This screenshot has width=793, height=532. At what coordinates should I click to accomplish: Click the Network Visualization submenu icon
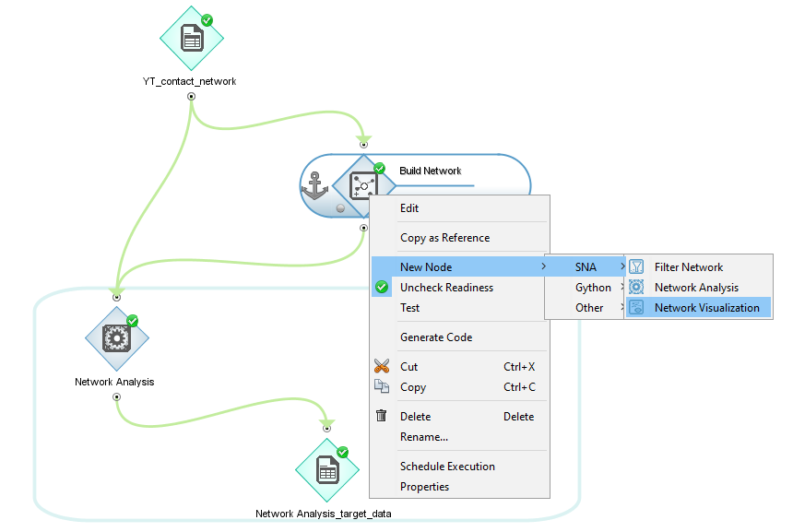[x=636, y=308]
